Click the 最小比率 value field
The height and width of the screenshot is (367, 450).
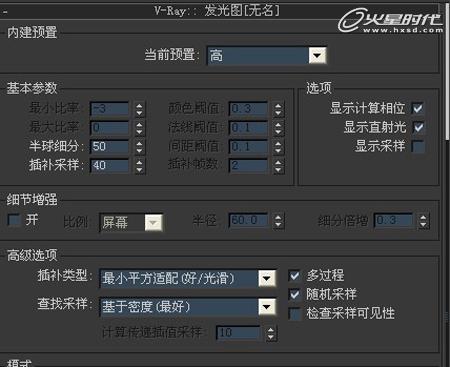point(110,109)
